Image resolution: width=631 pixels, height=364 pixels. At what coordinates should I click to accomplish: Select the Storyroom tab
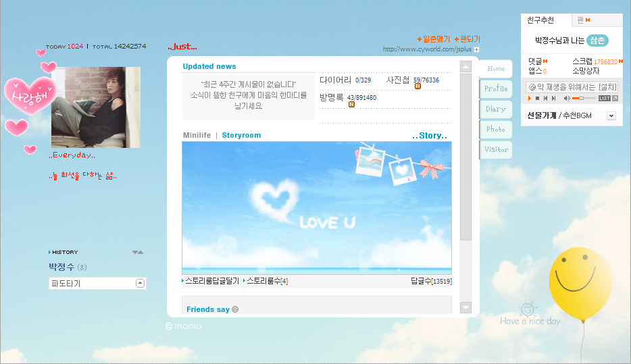tap(241, 135)
